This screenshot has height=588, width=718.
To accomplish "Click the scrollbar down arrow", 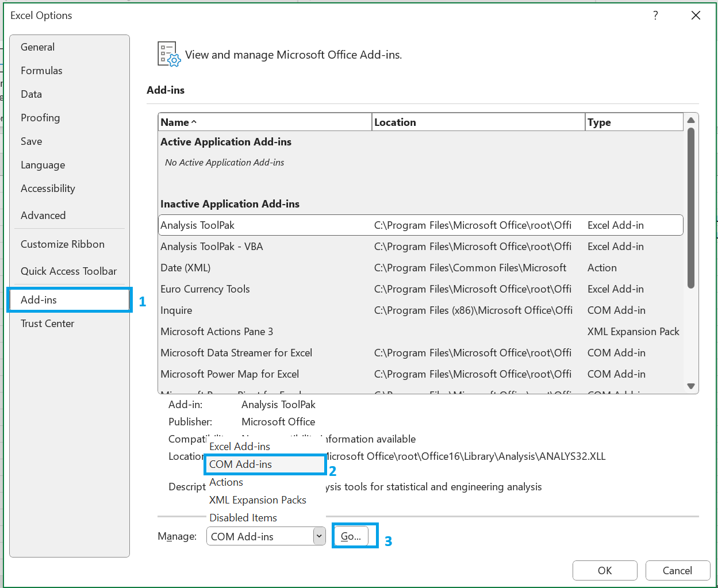I will (x=691, y=386).
